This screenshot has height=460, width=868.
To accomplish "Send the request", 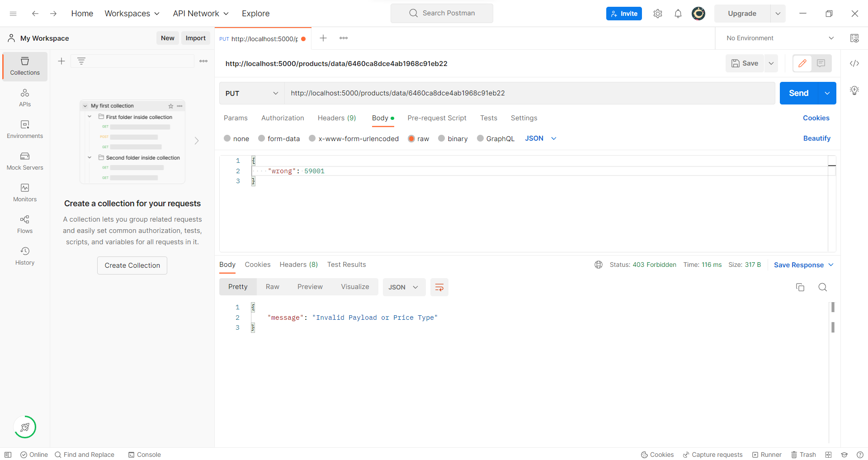I will tap(799, 93).
